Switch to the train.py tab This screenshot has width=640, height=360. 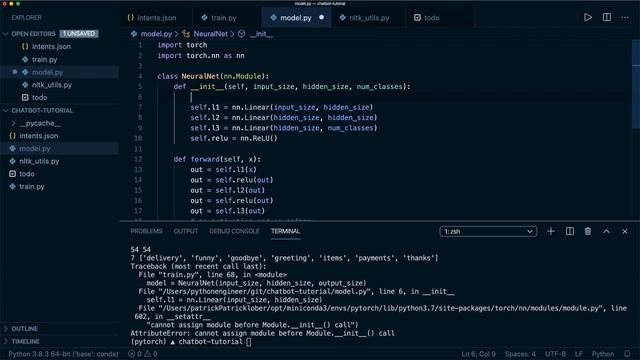coord(227,18)
